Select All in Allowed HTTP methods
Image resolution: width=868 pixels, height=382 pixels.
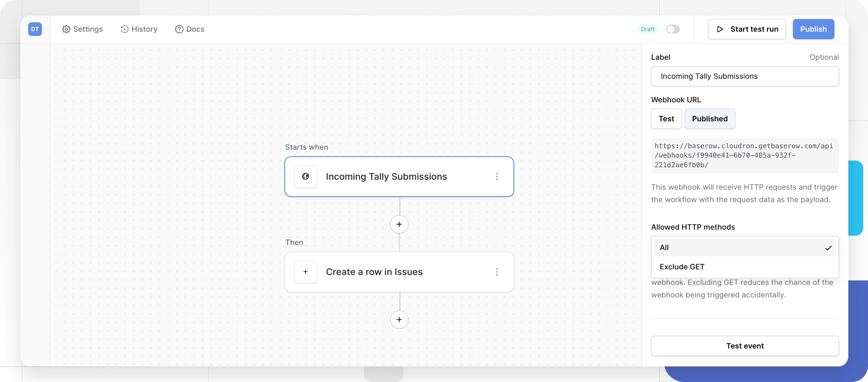click(x=745, y=248)
